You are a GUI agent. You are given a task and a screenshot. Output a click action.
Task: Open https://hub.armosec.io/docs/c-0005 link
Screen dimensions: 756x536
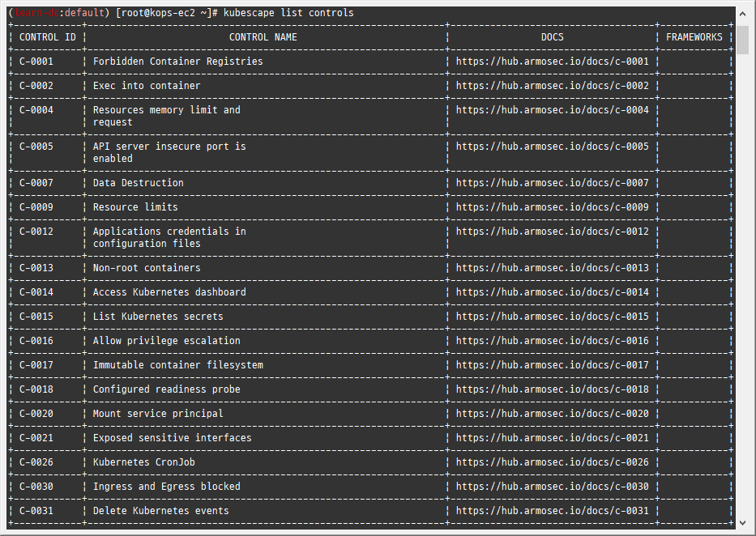(x=553, y=146)
